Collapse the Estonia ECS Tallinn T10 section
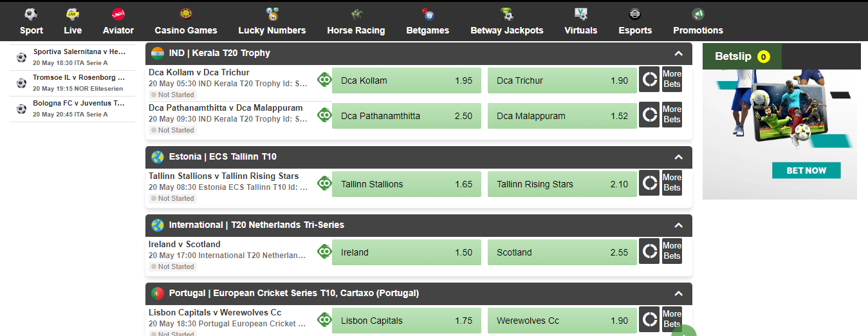 [x=678, y=157]
